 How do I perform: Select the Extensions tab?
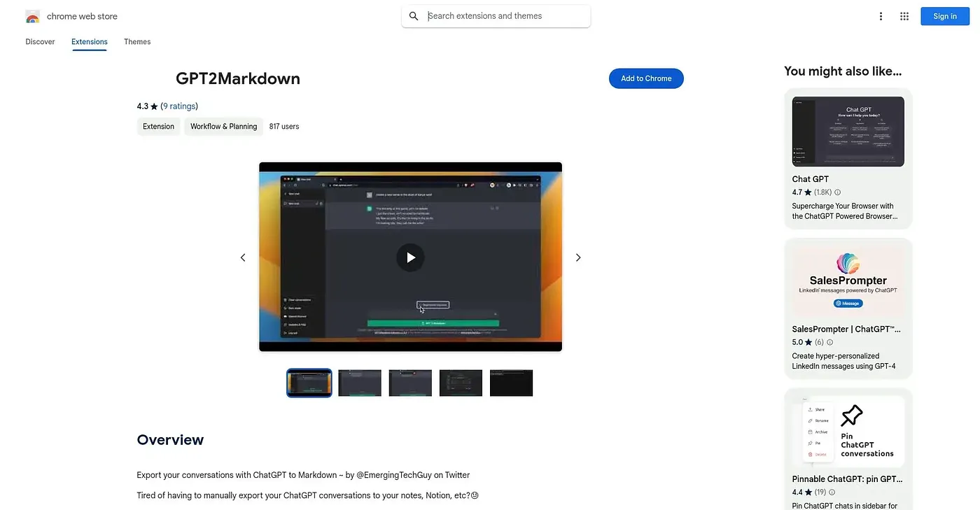pos(90,42)
